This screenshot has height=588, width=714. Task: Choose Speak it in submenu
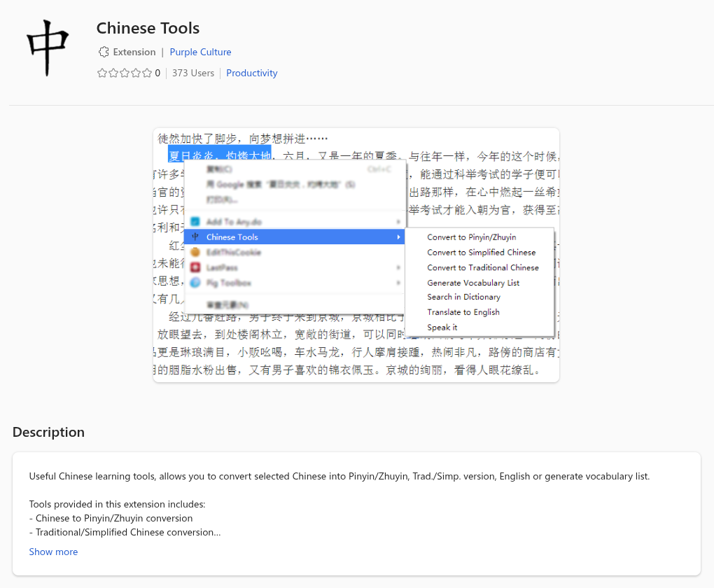point(442,328)
